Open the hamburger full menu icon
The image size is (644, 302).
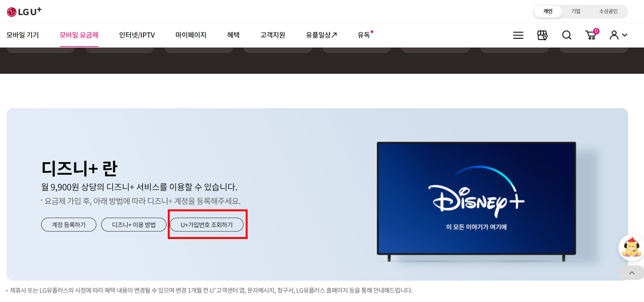point(518,35)
